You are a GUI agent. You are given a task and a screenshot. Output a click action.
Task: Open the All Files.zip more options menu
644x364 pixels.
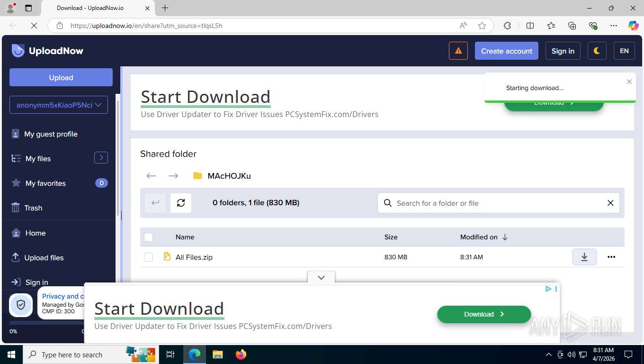click(611, 257)
